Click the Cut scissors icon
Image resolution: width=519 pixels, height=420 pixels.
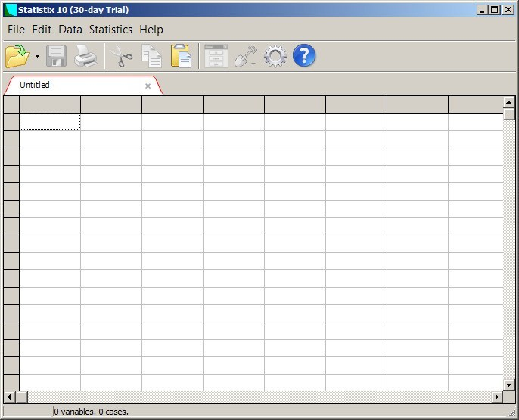coord(122,57)
